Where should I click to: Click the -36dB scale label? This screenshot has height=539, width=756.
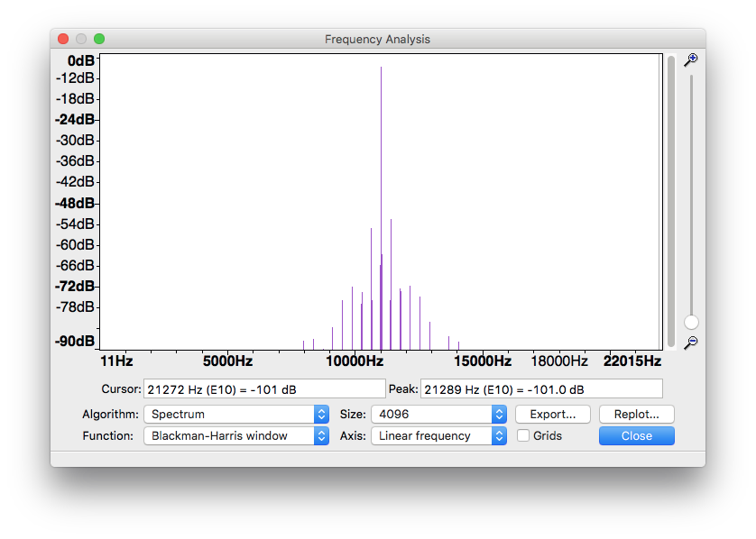point(75,160)
